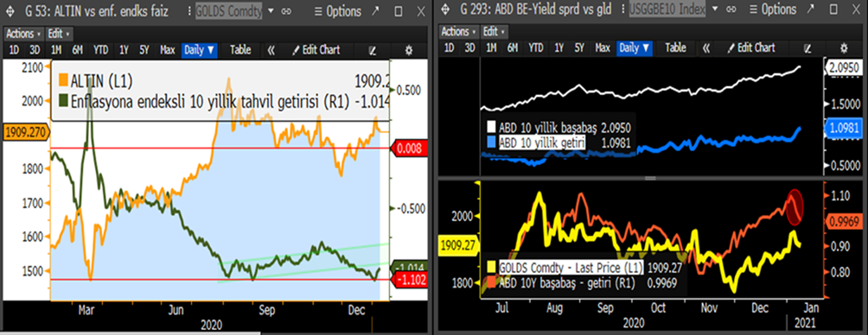Screen dimensions: 868x335
Task: Click red 0.008 horizontal line label
Action: tap(410, 149)
